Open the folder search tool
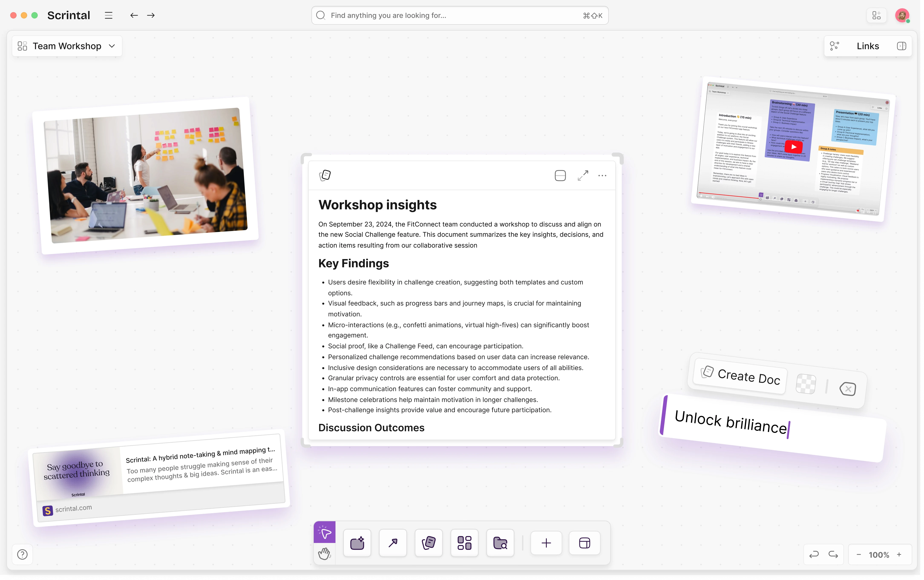Screen dimensions: 924x580 point(500,543)
